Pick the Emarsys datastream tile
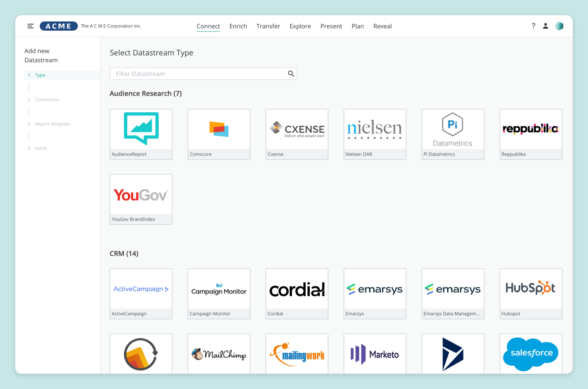Screen dimensions: 588x389 click(x=375, y=293)
